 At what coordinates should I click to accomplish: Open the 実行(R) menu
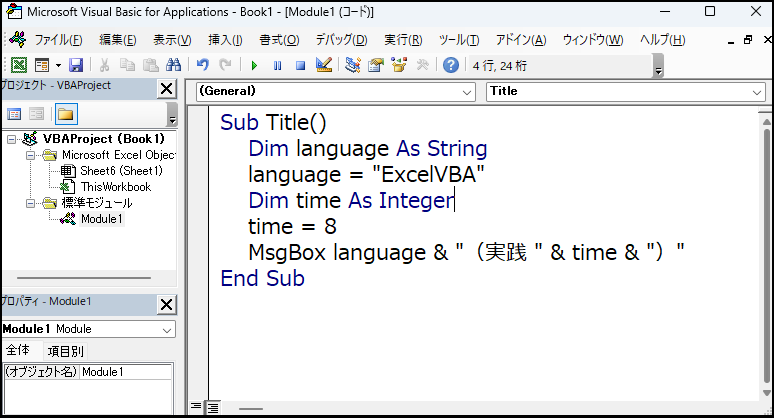point(403,40)
